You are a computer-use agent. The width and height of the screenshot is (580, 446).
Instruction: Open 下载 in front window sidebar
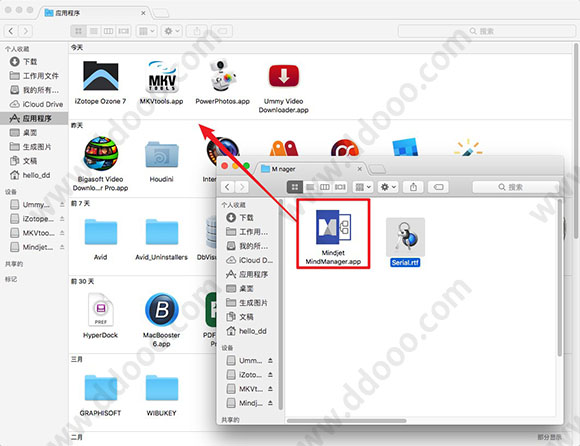(x=240, y=217)
